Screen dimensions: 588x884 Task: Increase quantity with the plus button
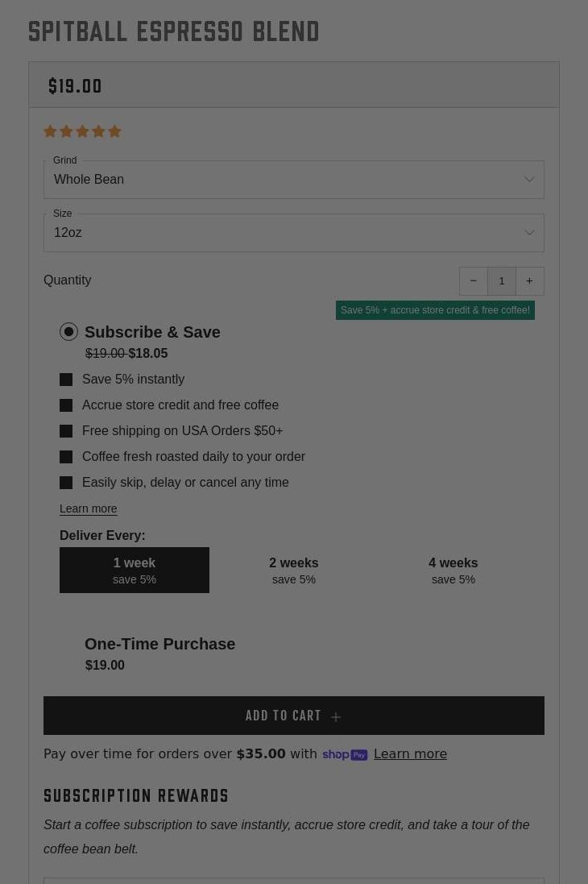tap(529, 281)
